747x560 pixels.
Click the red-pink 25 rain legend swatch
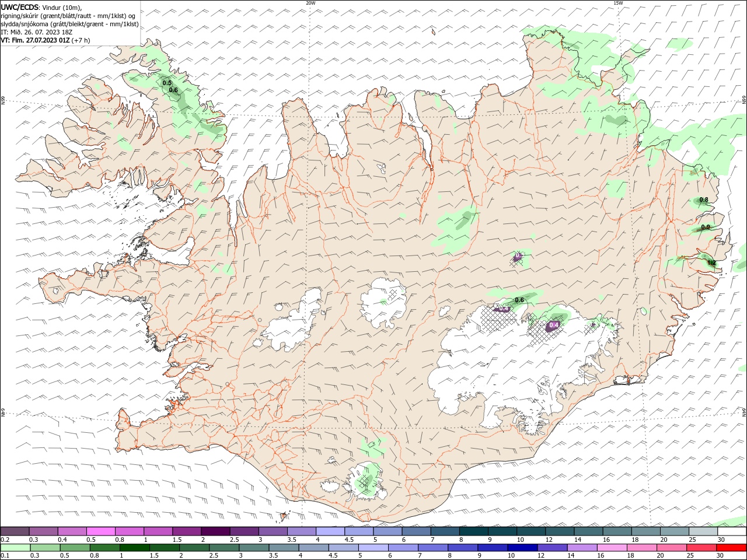click(701, 548)
